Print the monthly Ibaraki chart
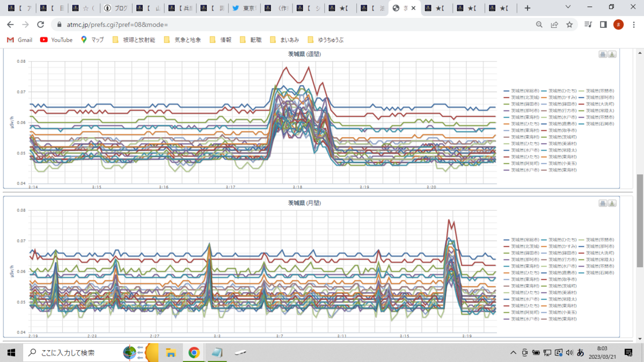Image resolution: width=644 pixels, height=362 pixels. [603, 203]
